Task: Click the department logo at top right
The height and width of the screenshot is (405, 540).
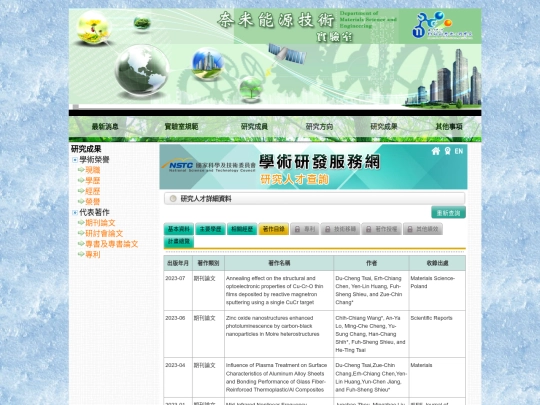Action: pos(442,25)
